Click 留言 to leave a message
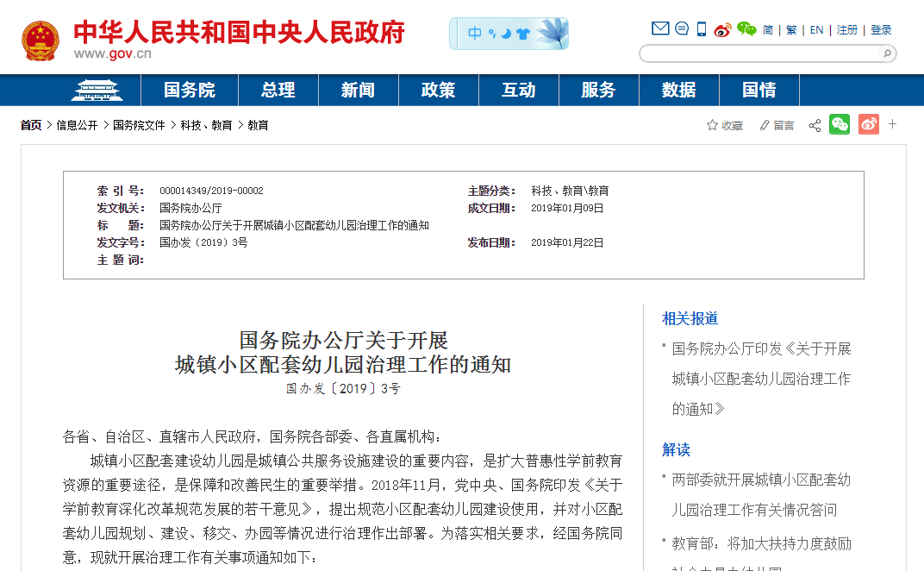 coord(777,126)
